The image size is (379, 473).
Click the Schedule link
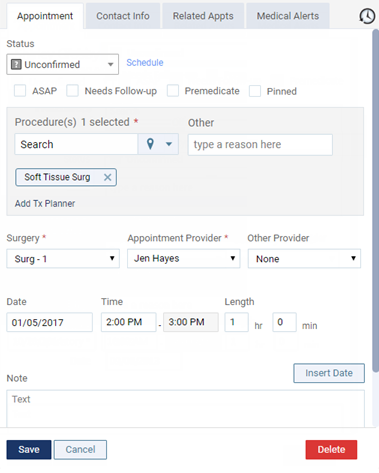[145, 63]
